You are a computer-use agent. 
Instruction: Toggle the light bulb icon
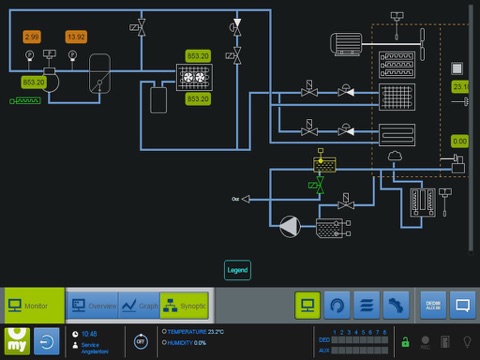click(x=467, y=342)
